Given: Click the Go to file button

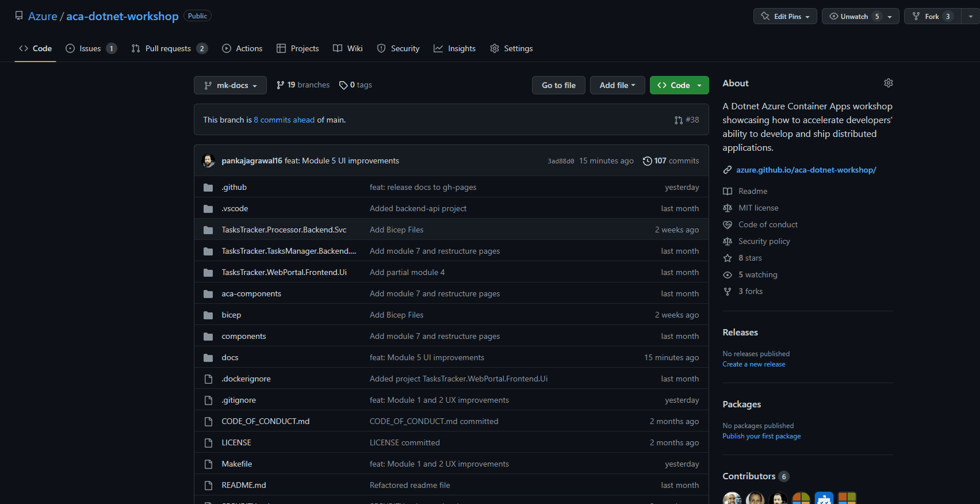Looking at the screenshot, I should pyautogui.click(x=558, y=85).
